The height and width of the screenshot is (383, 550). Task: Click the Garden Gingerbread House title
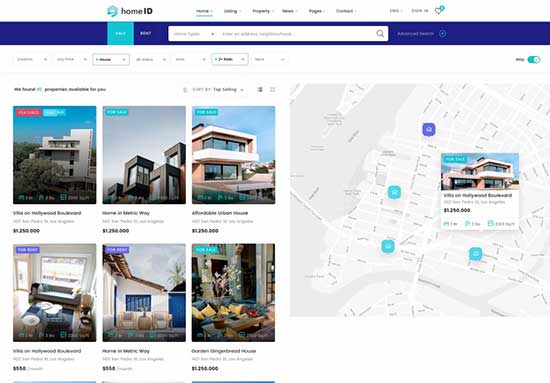tap(224, 351)
